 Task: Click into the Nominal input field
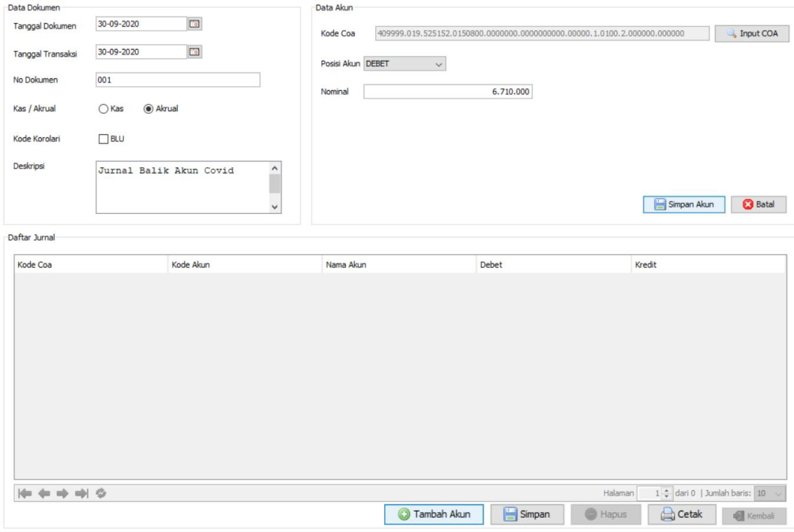448,92
